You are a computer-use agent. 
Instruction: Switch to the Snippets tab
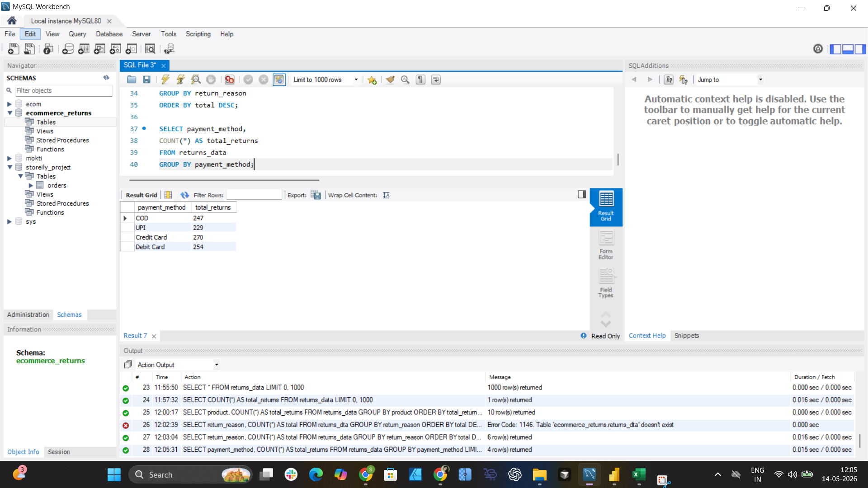pyautogui.click(x=686, y=336)
